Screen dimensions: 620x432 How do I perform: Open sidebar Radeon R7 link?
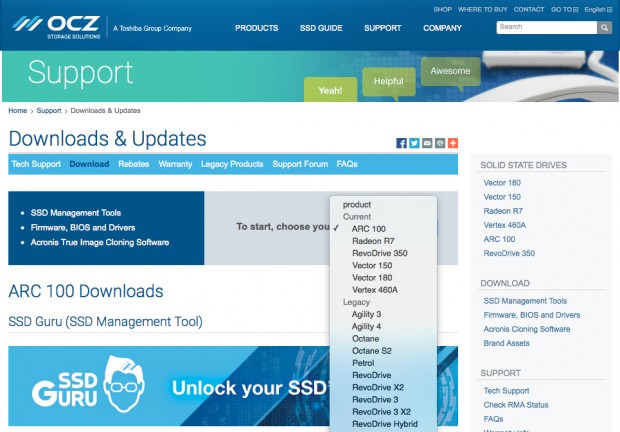[x=503, y=211]
